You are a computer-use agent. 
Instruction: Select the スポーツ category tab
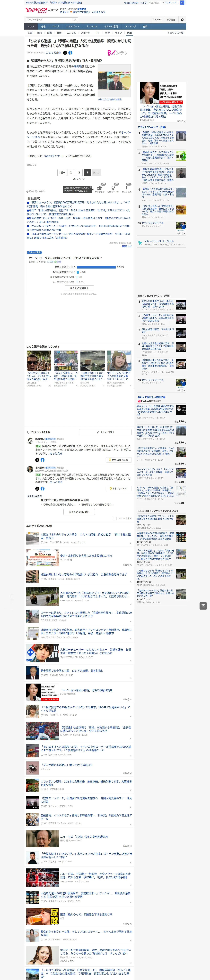(86, 33)
